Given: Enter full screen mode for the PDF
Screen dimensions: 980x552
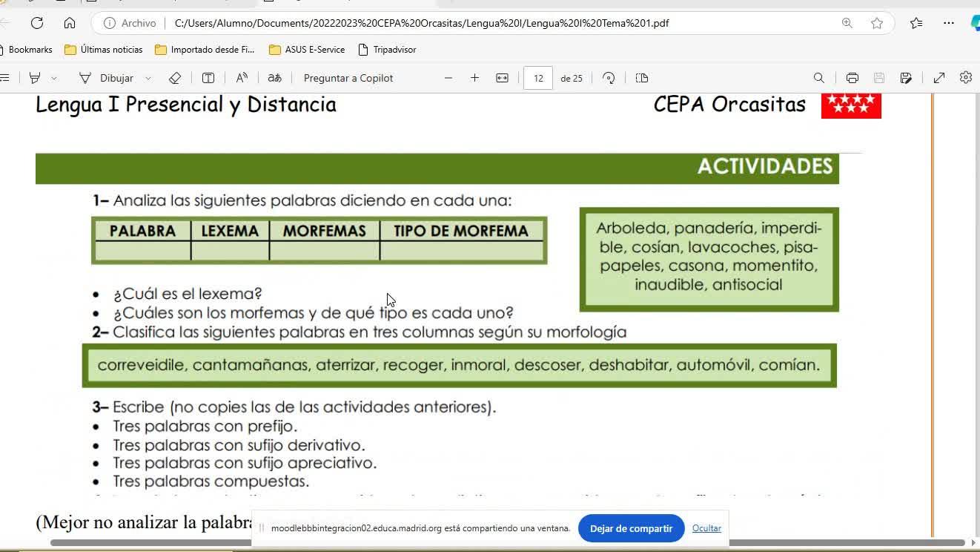Looking at the screenshot, I should click(x=939, y=78).
